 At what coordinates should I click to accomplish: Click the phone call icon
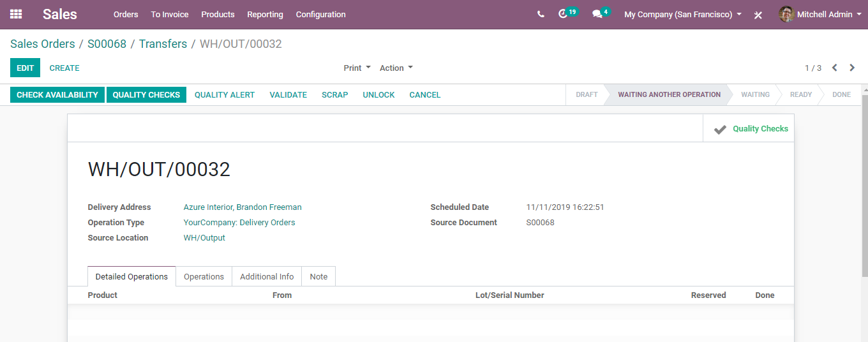[x=541, y=14]
